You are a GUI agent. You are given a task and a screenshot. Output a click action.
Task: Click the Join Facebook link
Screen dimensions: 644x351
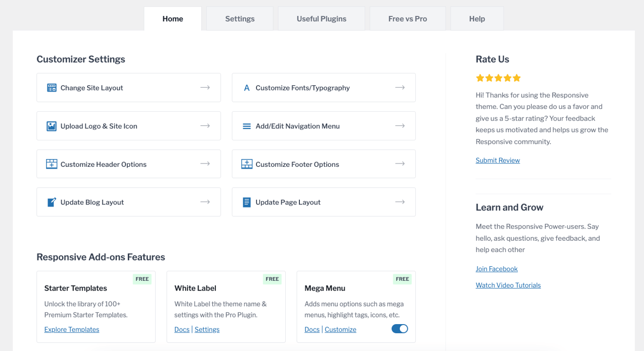pos(496,269)
